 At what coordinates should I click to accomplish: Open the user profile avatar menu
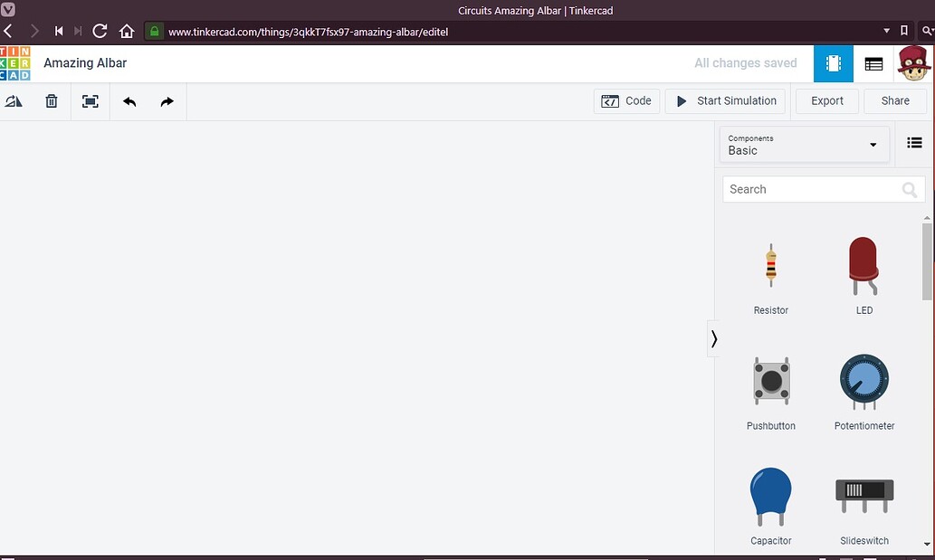[912, 63]
